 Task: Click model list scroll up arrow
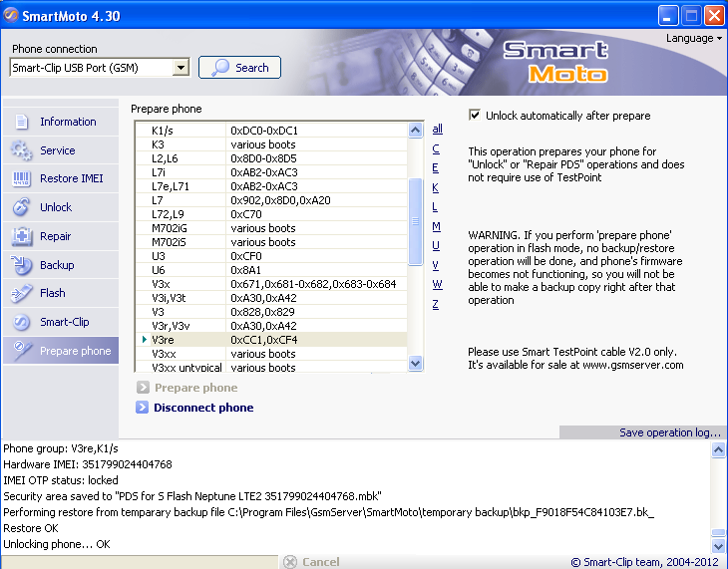[x=416, y=131]
